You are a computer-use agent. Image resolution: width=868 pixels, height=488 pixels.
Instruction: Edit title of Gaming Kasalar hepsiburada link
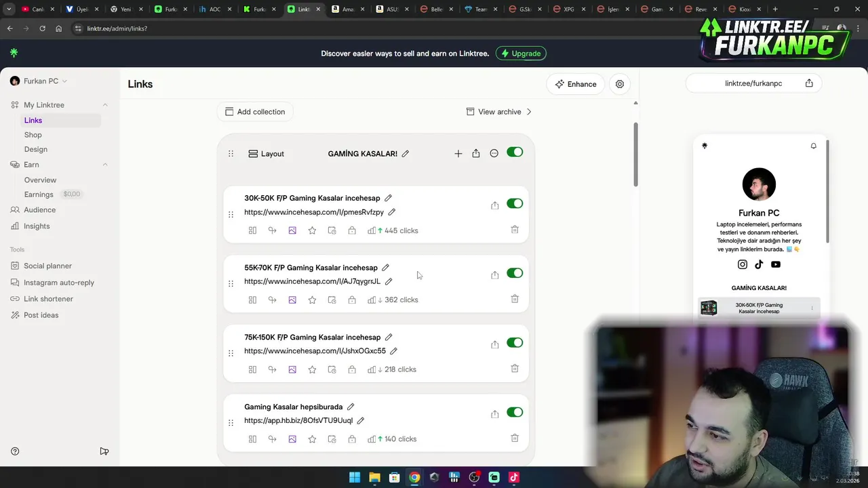tap(351, 407)
